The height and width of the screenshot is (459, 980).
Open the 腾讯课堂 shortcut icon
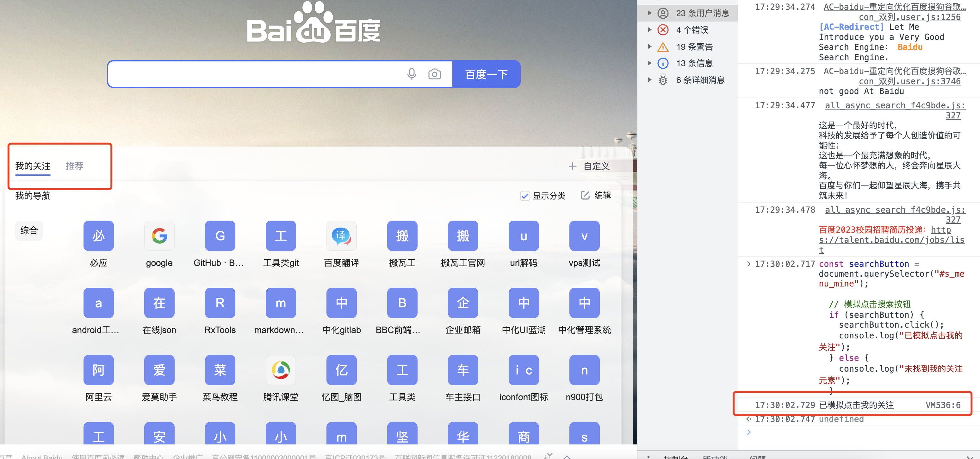[280, 370]
